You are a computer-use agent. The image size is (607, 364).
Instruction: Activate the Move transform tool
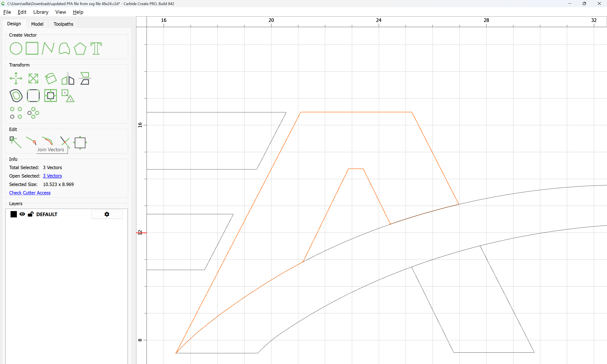point(16,78)
